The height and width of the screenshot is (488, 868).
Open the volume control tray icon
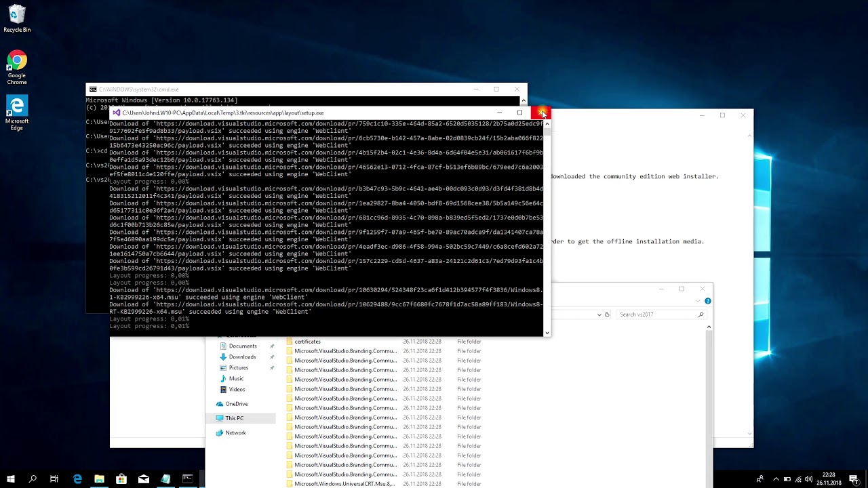[x=808, y=479]
